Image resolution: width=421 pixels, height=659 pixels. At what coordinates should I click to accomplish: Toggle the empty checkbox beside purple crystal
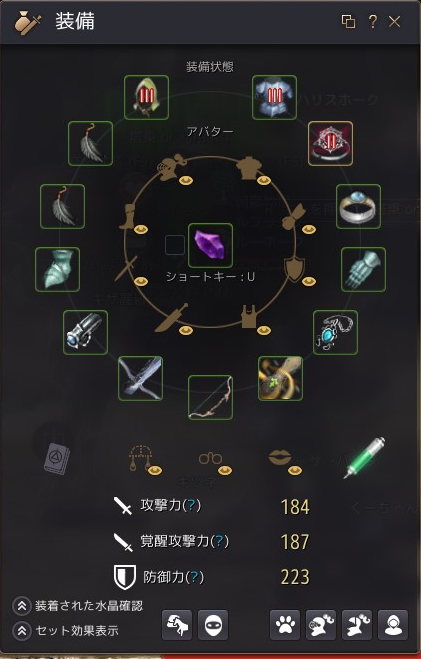175,245
